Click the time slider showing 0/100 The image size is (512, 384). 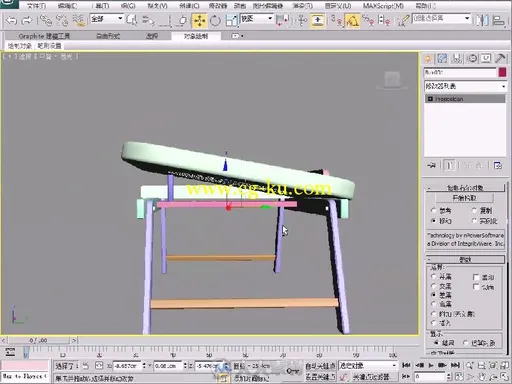click(39, 340)
